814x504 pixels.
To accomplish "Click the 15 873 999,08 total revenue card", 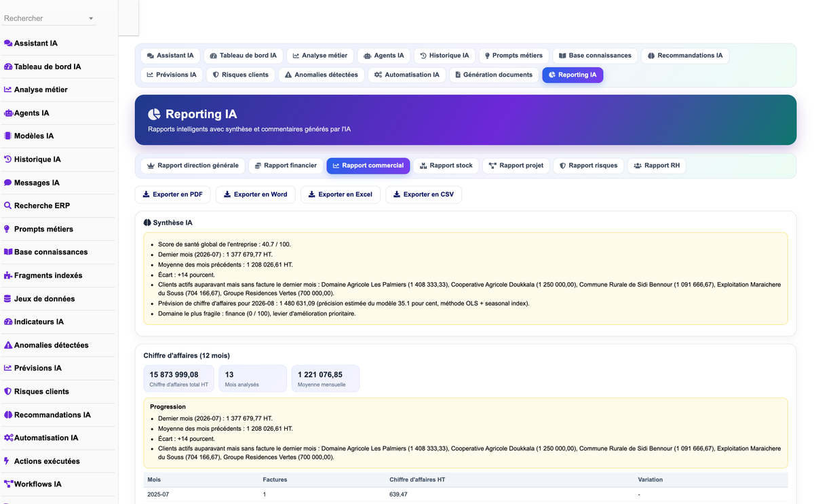I will [x=178, y=379].
